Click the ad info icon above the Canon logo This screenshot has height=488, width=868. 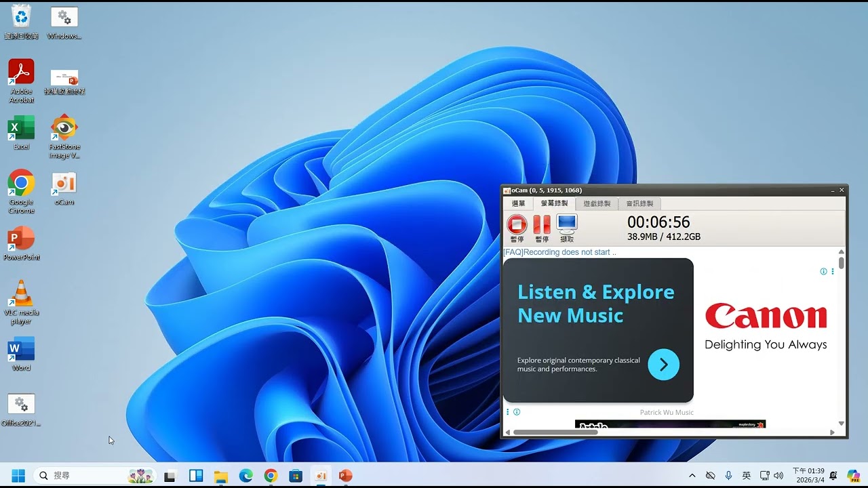click(x=823, y=271)
